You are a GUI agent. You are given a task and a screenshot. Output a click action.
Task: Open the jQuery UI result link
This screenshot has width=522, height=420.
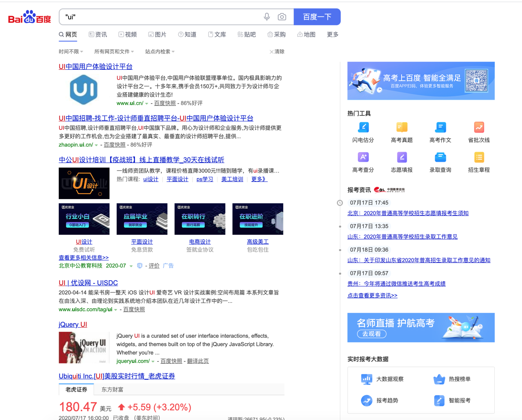pos(72,324)
